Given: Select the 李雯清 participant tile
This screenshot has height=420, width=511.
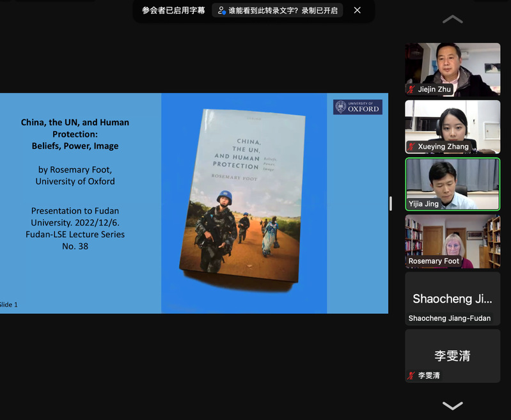Looking at the screenshot, I should 452,355.
